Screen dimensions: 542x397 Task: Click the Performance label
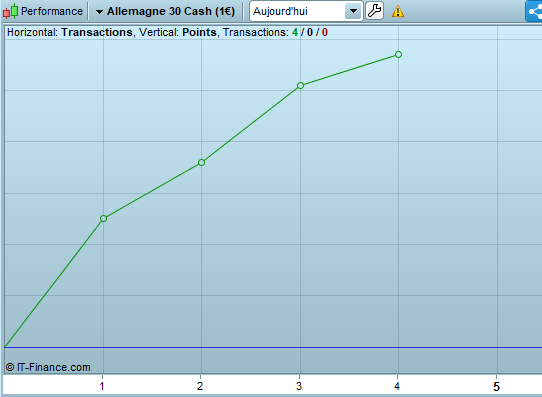[x=52, y=11]
